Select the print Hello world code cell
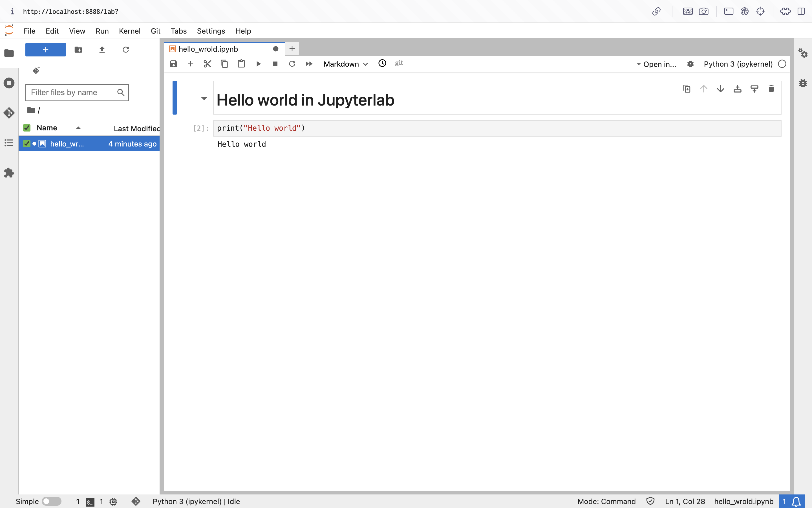This screenshot has width=812, height=508. (497, 128)
